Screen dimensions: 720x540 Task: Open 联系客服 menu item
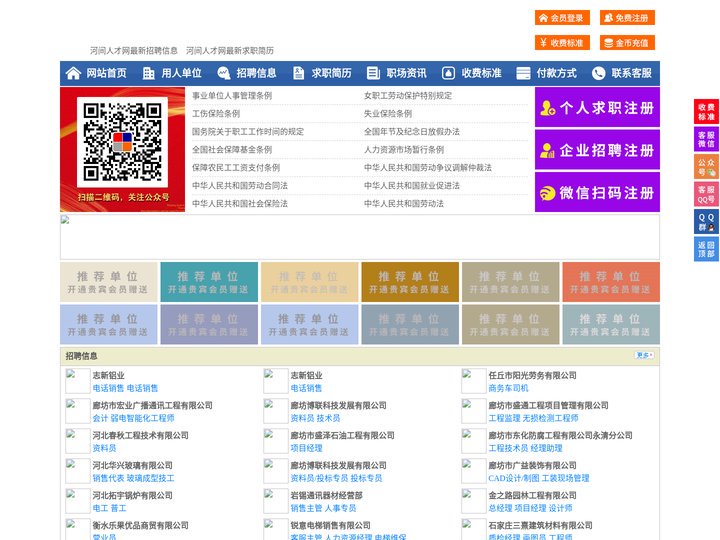click(x=631, y=73)
